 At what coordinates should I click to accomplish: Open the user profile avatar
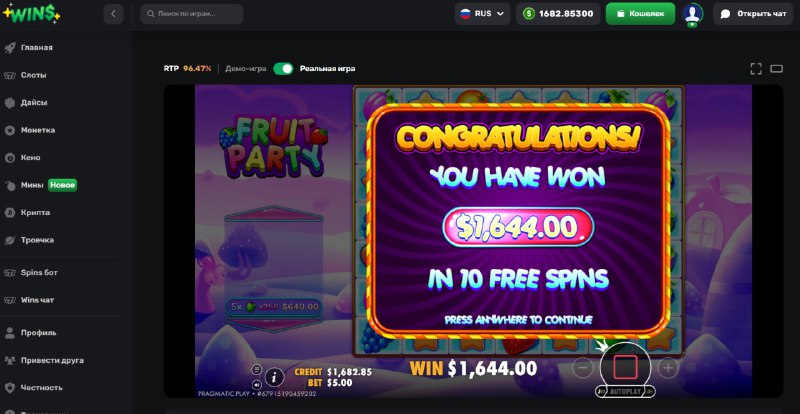coord(692,14)
